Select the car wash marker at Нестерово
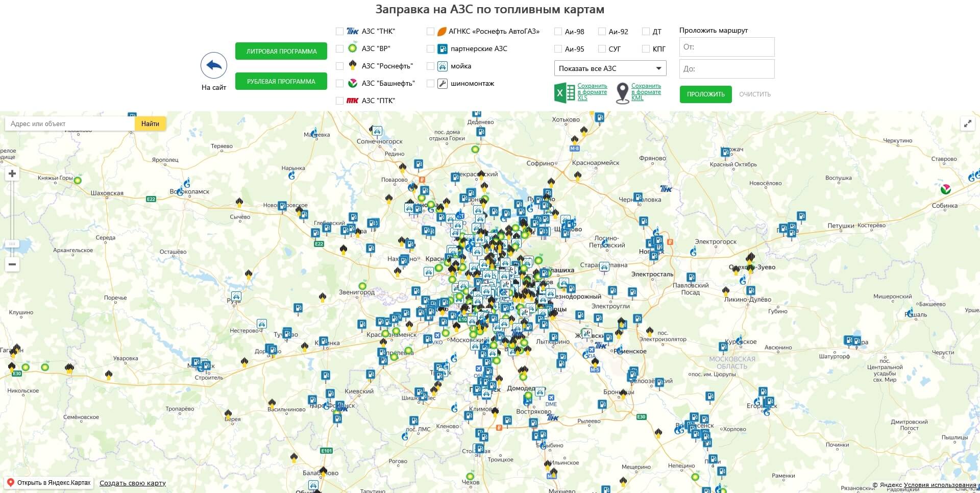 tap(261, 324)
